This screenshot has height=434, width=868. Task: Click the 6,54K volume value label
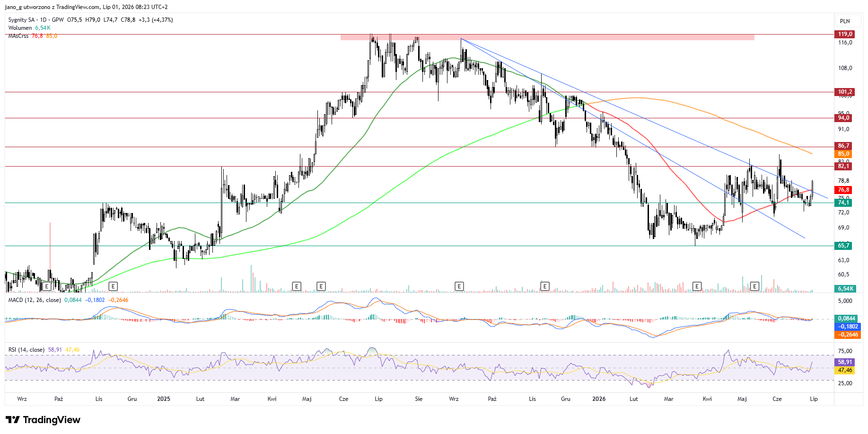coord(846,289)
